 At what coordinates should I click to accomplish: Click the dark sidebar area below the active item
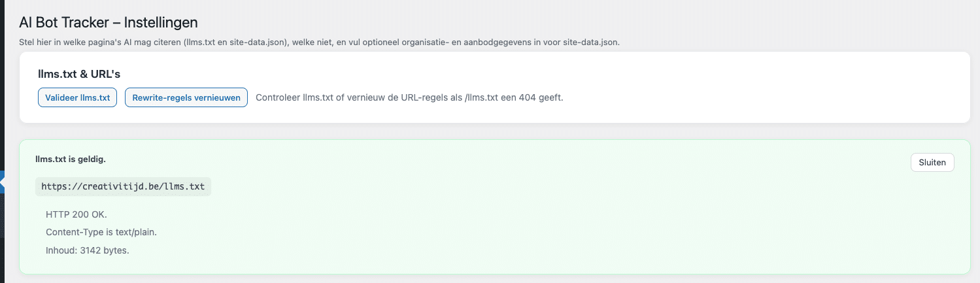pos(2,242)
